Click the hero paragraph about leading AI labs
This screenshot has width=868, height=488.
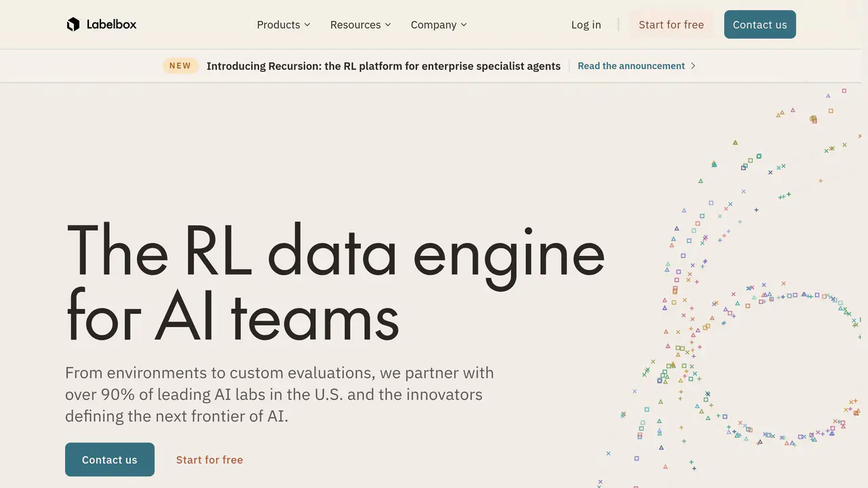[x=279, y=394]
